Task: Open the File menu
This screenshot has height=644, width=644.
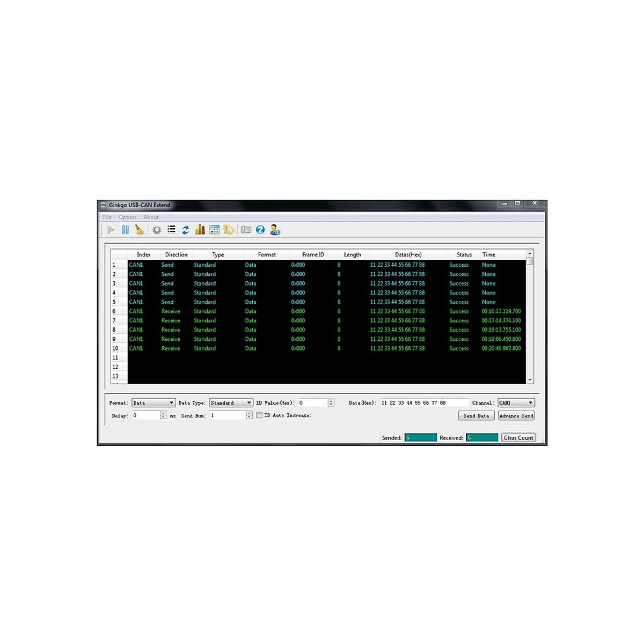Action: 107,217
